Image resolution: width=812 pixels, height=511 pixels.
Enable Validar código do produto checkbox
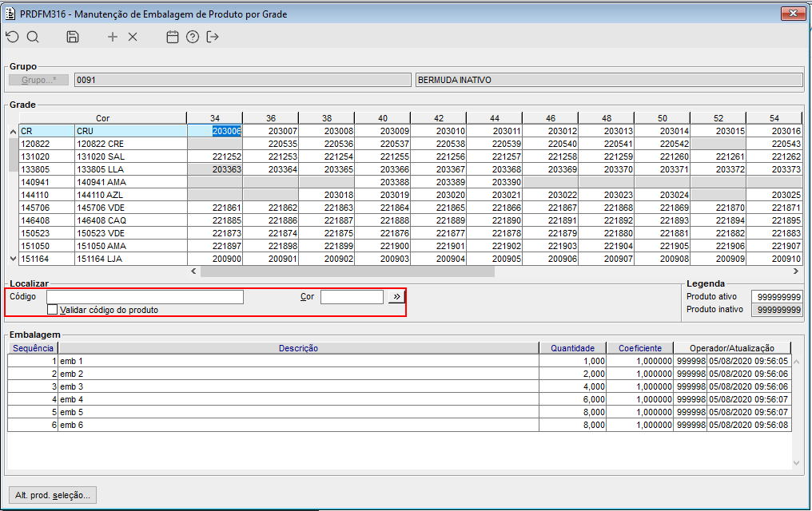click(52, 310)
